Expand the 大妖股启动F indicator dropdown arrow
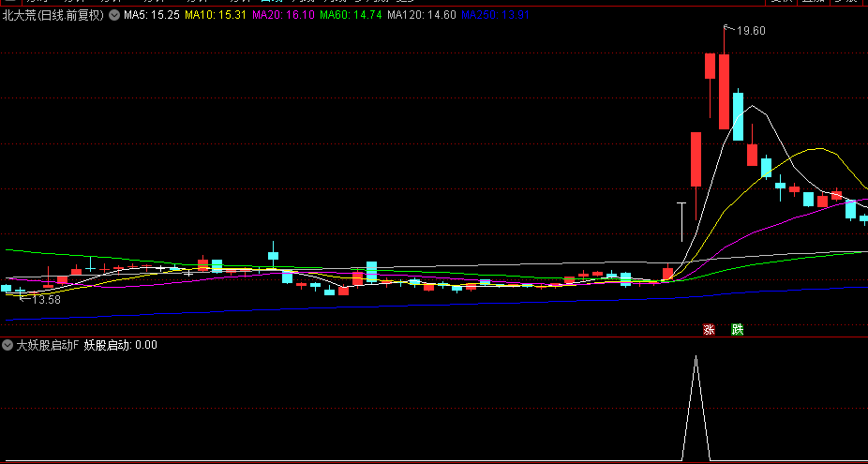The width and height of the screenshot is (868, 464). (7, 346)
